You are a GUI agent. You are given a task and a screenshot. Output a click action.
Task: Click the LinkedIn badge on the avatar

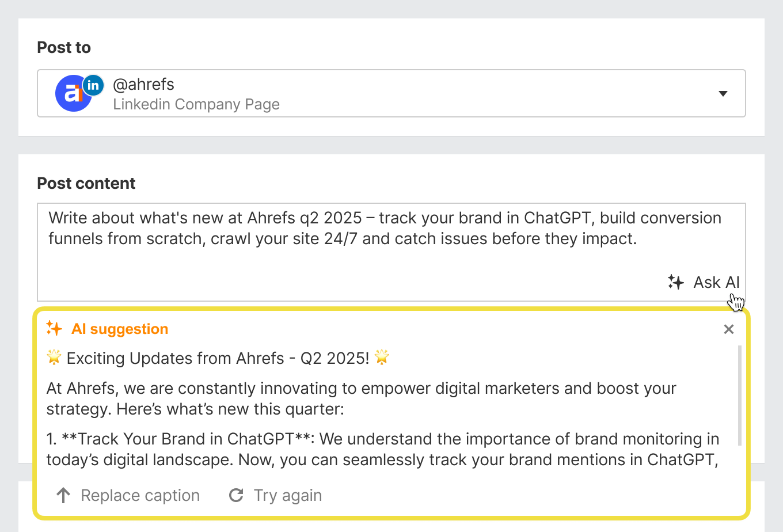pos(93,85)
